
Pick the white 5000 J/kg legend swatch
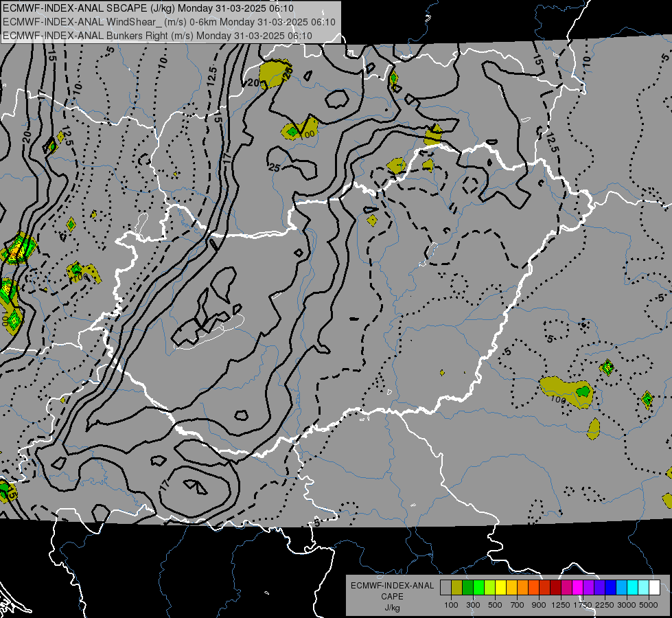click(654, 587)
